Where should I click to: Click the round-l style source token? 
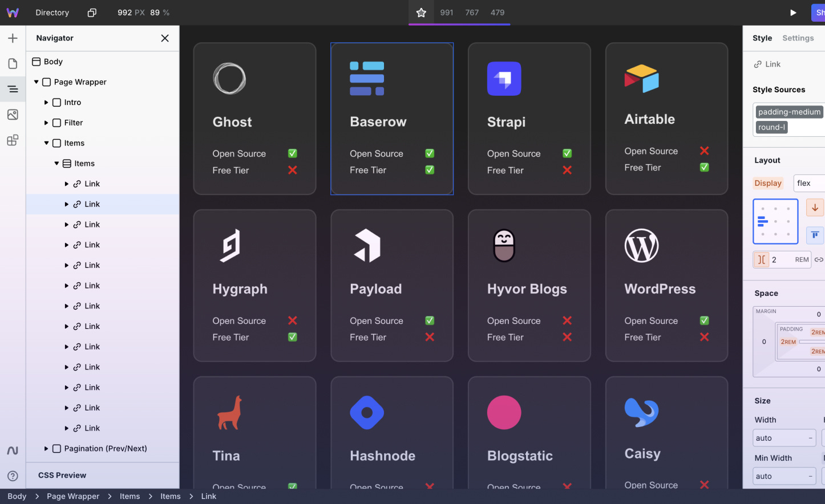[x=772, y=127]
